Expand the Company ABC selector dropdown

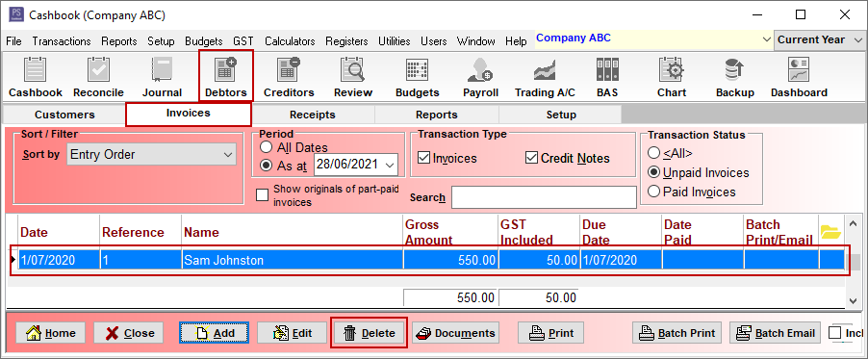point(767,39)
